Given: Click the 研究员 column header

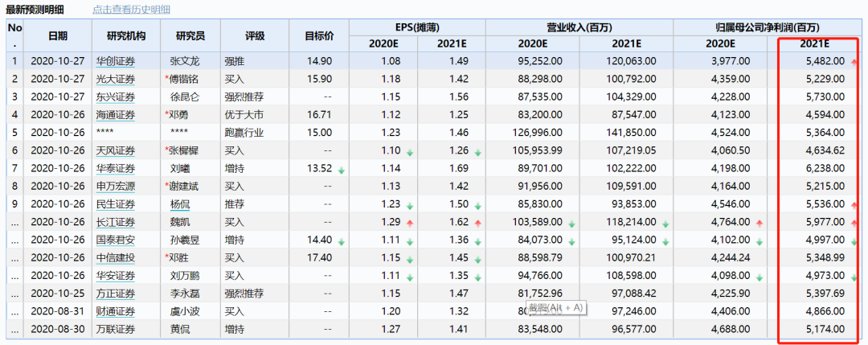Looking at the screenshot, I should (x=190, y=36).
